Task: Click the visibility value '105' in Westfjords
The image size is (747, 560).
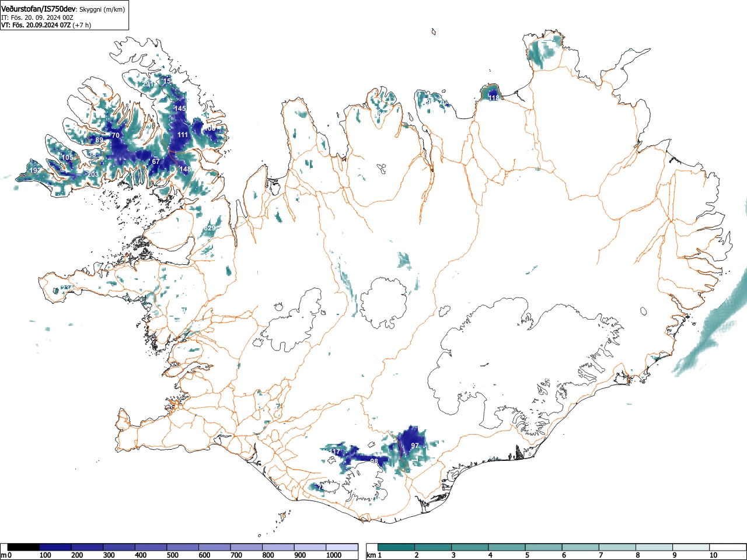Action: point(68,157)
